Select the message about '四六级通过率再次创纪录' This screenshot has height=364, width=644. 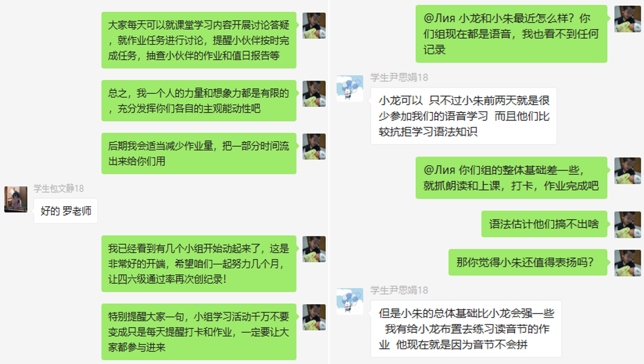point(199,264)
